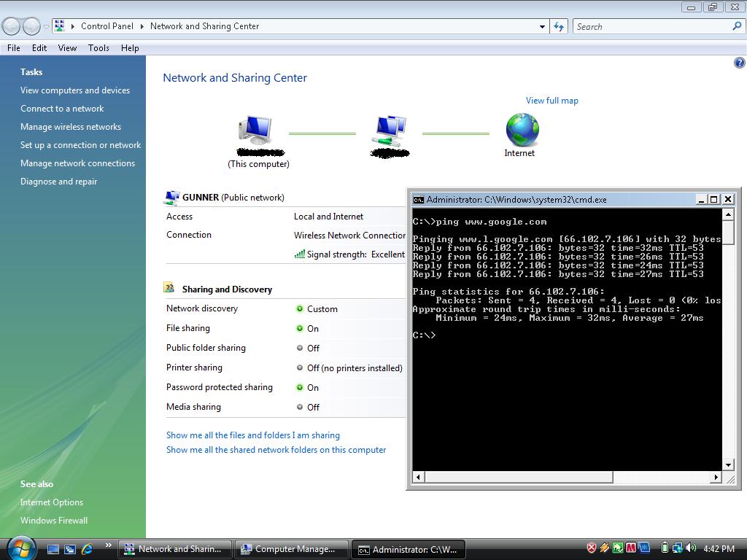Click Manage network connections task

point(77,163)
